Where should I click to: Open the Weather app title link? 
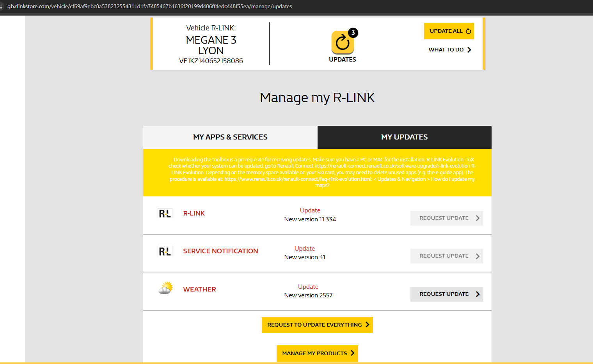click(199, 290)
